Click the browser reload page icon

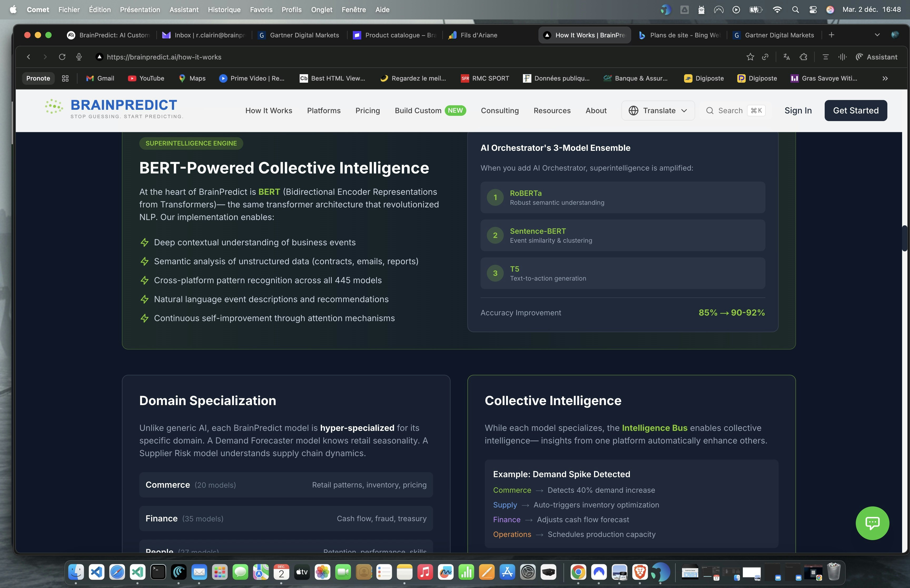pos(62,57)
